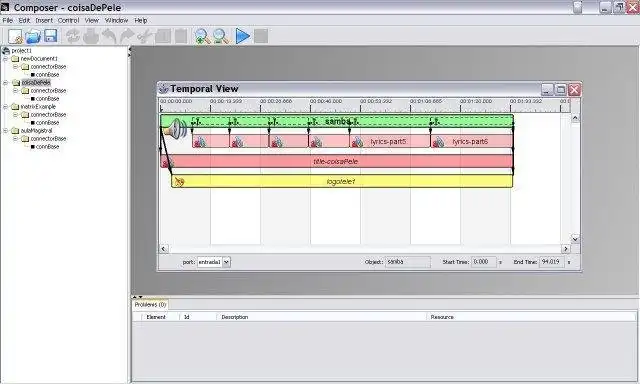Click the redo arrow in the toolbar
This screenshot has height=384, width=640.
127,36
